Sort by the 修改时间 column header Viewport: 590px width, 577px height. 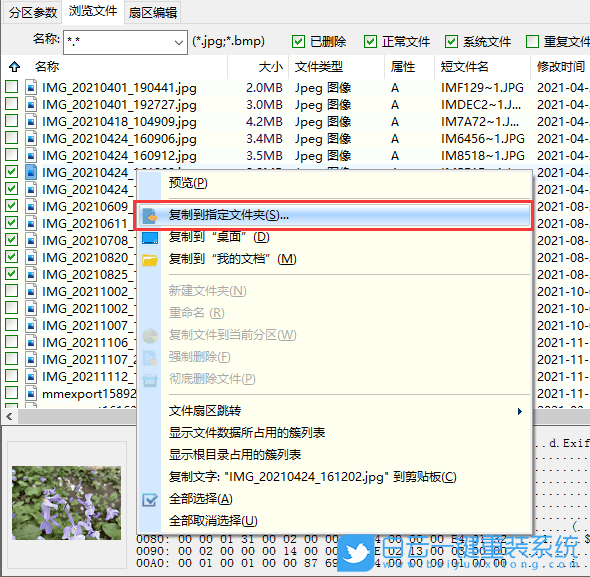point(560,67)
